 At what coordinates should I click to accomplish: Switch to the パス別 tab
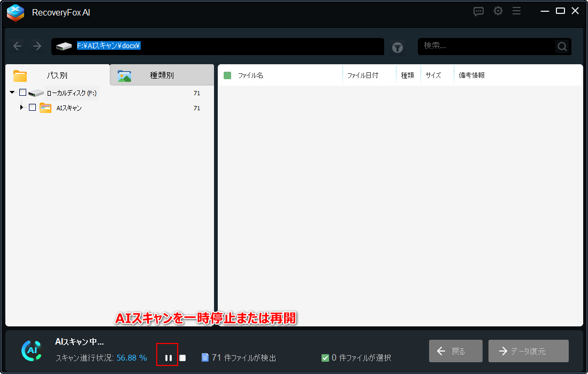57,75
